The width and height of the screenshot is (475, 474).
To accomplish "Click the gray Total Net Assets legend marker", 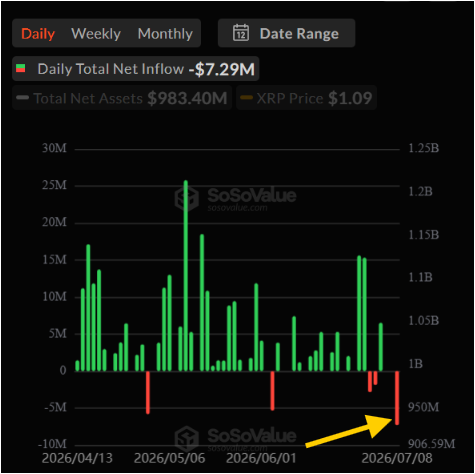I will tap(23, 98).
